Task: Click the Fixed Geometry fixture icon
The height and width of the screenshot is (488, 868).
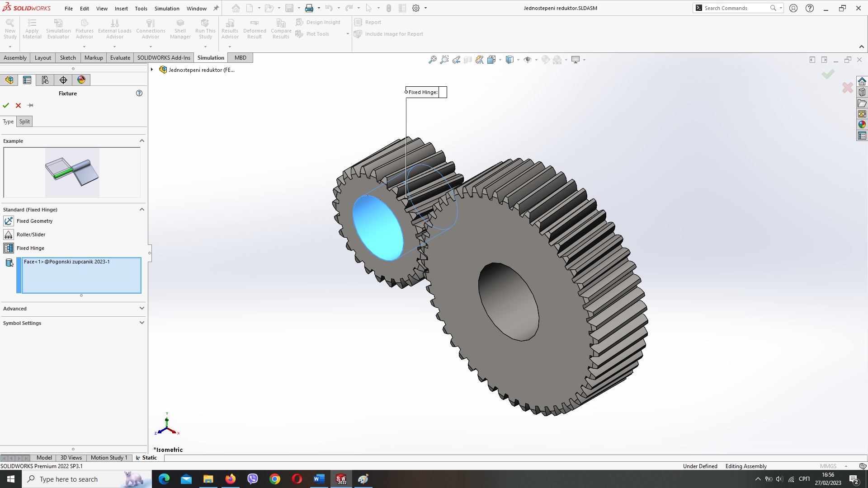Action: coord(8,221)
